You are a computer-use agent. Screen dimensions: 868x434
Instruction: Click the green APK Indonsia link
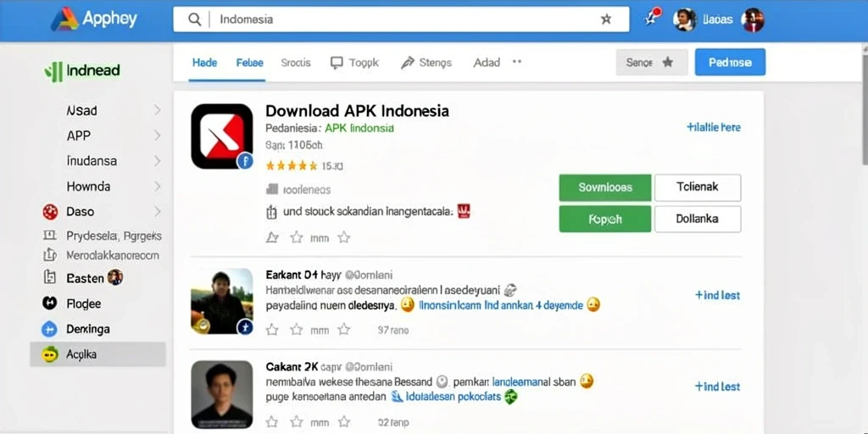point(359,128)
